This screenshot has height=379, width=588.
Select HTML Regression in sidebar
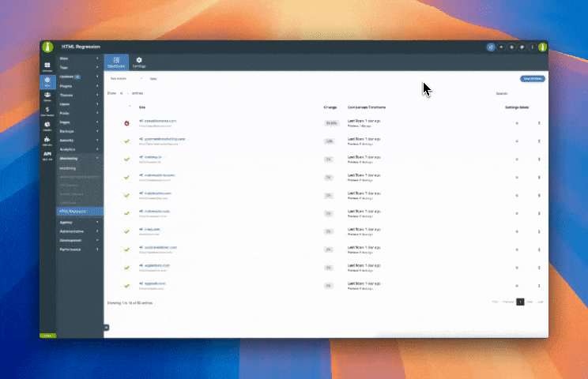[79, 212]
